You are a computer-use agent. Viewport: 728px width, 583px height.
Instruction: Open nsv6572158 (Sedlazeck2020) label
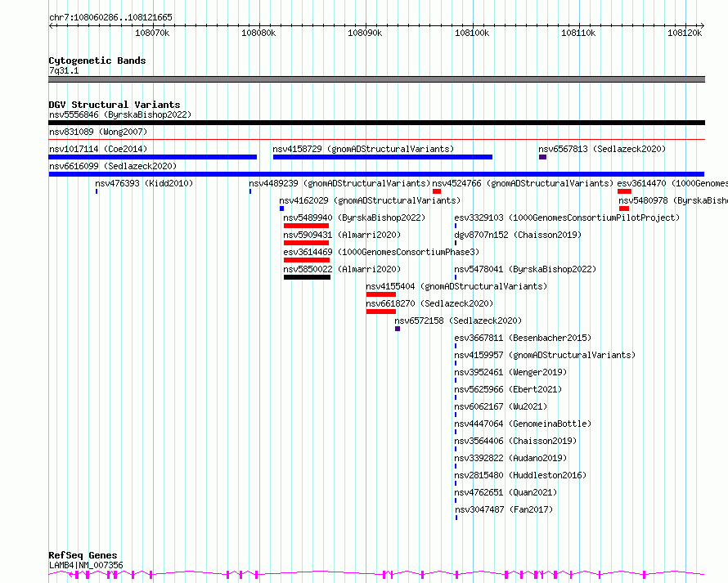(x=458, y=321)
